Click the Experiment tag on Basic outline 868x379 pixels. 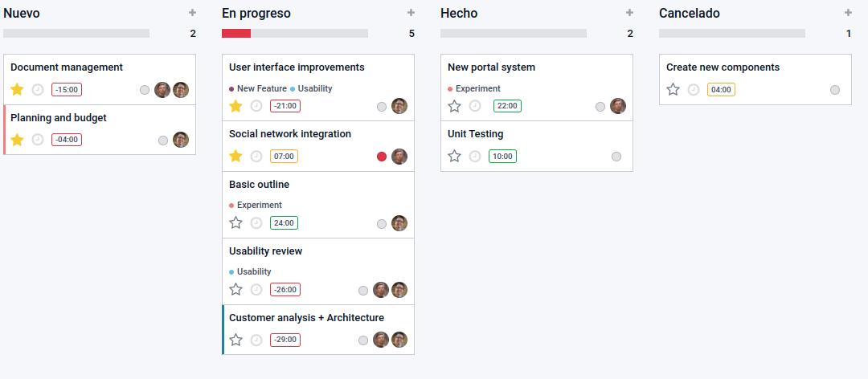coord(259,205)
